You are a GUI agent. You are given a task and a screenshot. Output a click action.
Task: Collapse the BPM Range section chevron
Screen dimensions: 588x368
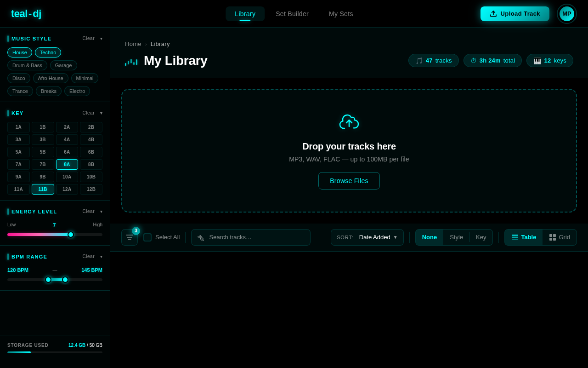coord(101,257)
